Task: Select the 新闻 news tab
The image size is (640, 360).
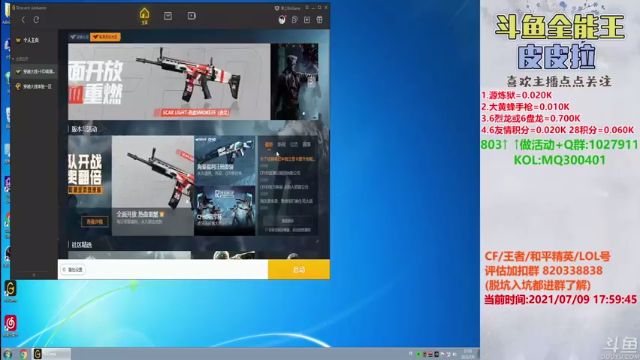Action: tap(282, 144)
